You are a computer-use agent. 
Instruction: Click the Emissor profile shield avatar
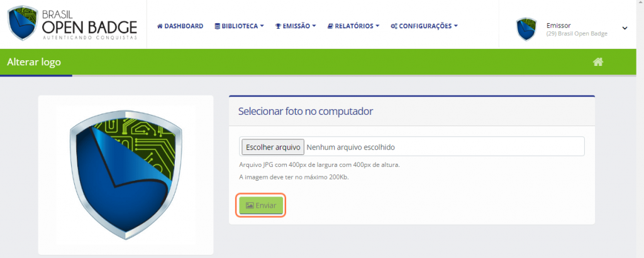(526, 29)
